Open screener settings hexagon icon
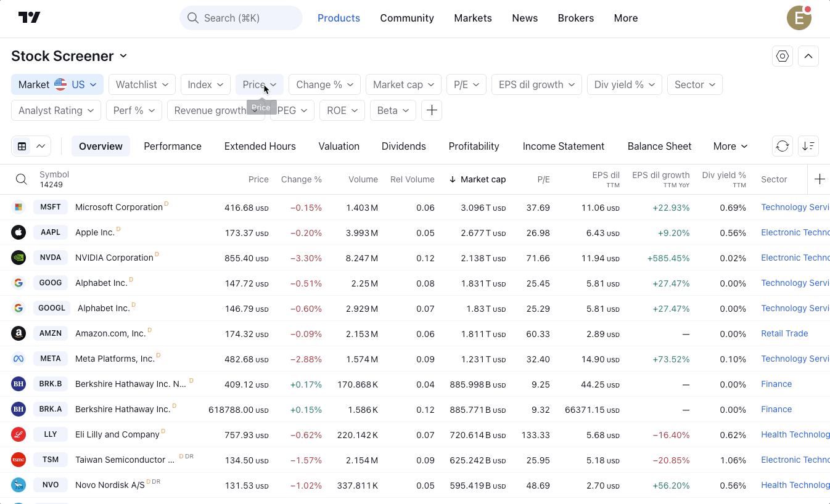Image resolution: width=830 pixels, height=504 pixels. point(783,56)
